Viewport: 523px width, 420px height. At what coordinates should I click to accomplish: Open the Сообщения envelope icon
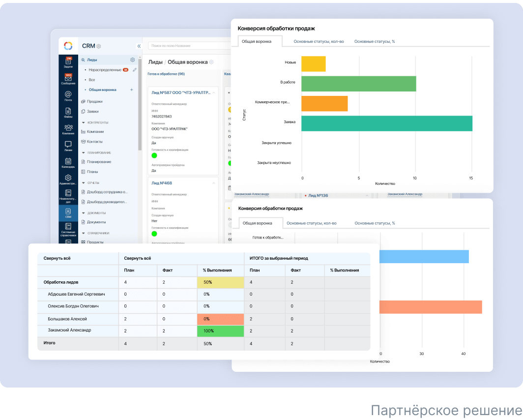pos(68,79)
